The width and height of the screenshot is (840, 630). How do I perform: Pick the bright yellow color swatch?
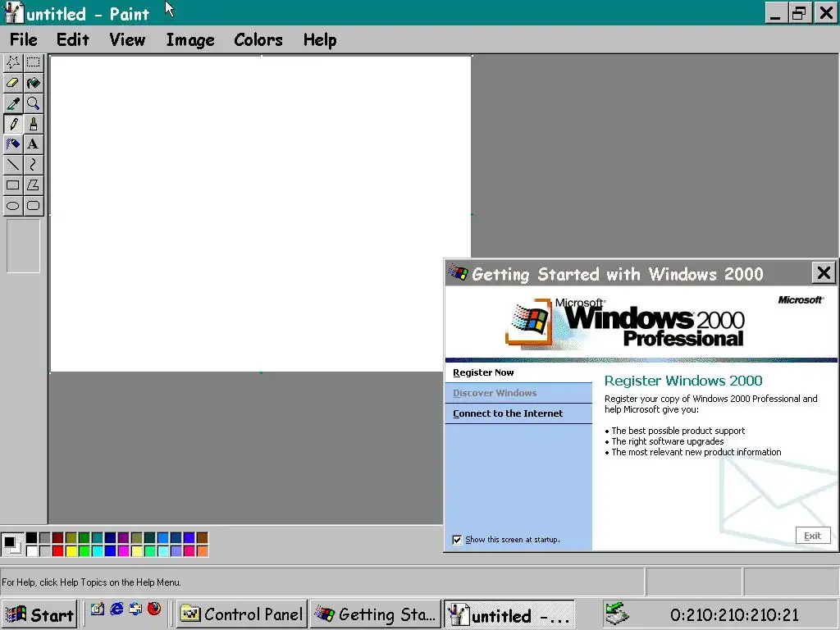point(71,550)
